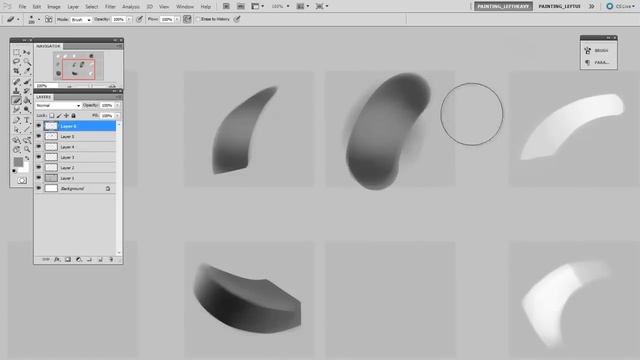Open the options bar Opacity slider arrow
640x360 pixels.
(x=129, y=19)
